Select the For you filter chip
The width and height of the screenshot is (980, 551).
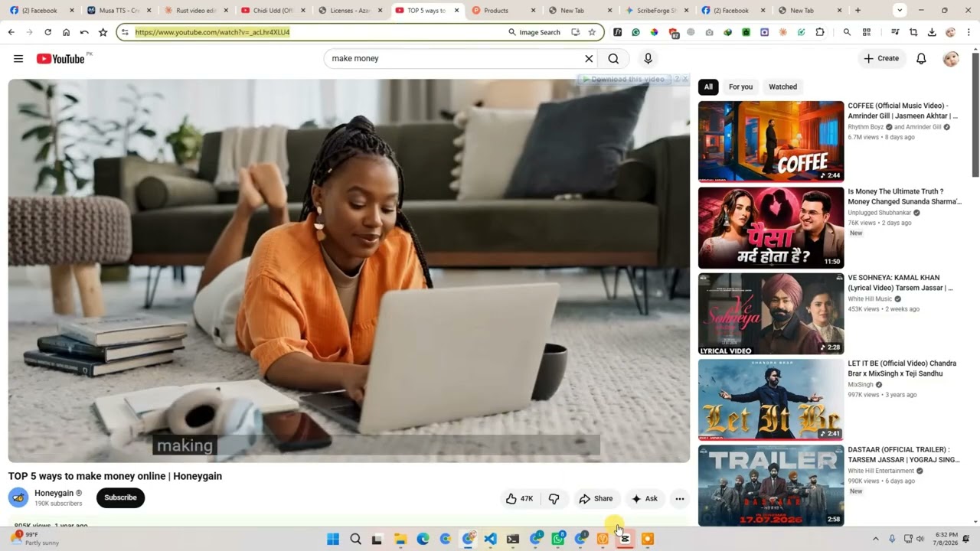(740, 87)
